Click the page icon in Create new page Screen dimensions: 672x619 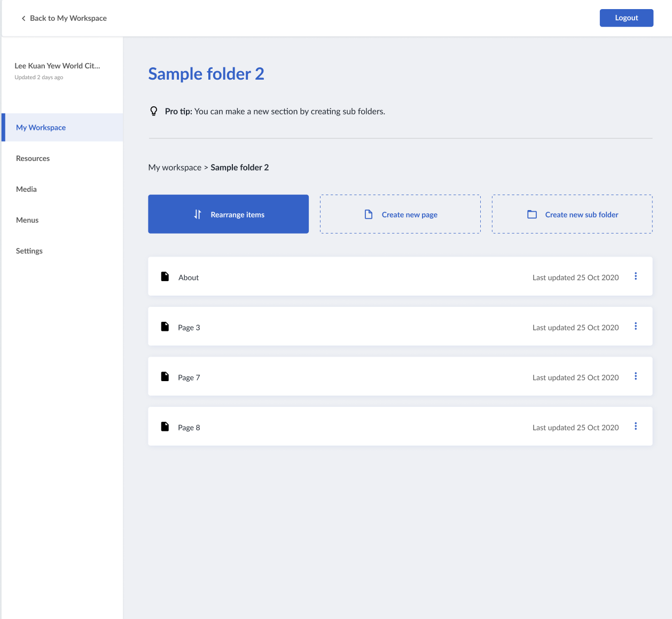click(x=368, y=214)
